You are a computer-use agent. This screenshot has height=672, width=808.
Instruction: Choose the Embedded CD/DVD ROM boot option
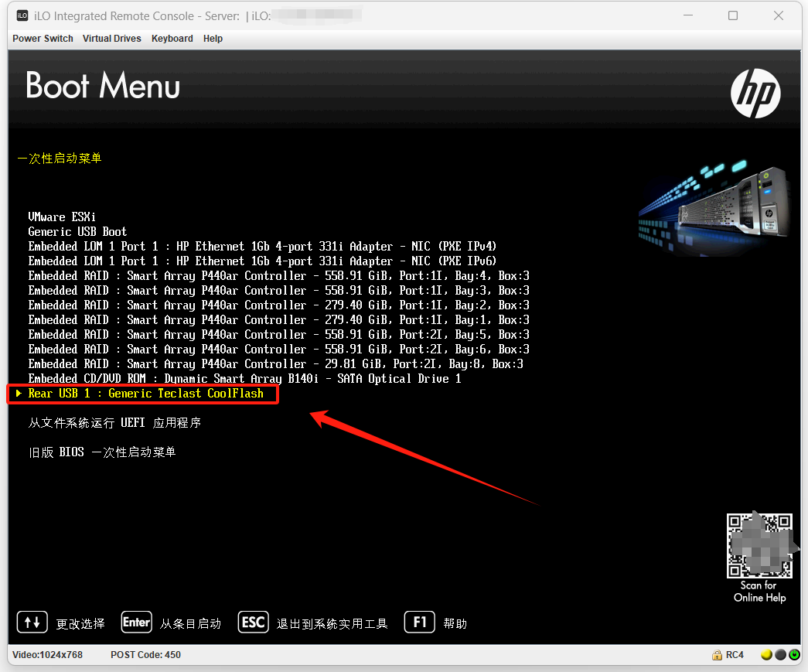[x=244, y=379]
